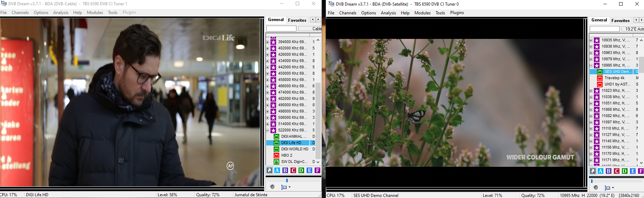Screen dimensions: 644x198
Task: Select favorites group A in Satellite window
Action: (601, 171)
